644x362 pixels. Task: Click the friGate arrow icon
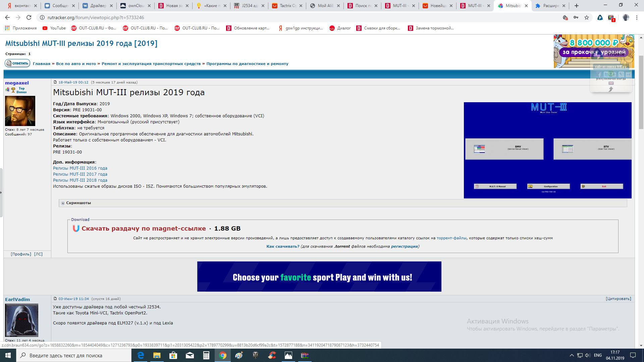(x=611, y=89)
